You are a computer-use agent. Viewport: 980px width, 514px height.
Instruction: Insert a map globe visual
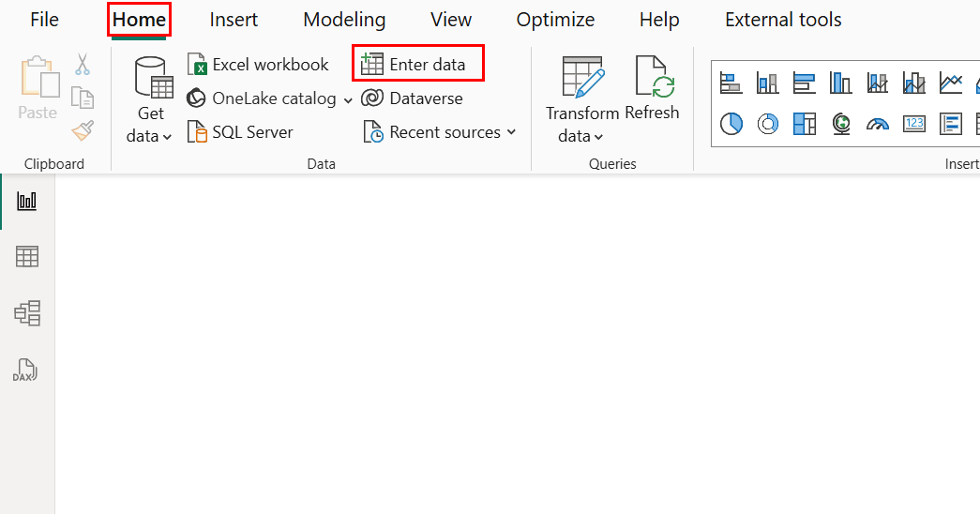click(840, 124)
